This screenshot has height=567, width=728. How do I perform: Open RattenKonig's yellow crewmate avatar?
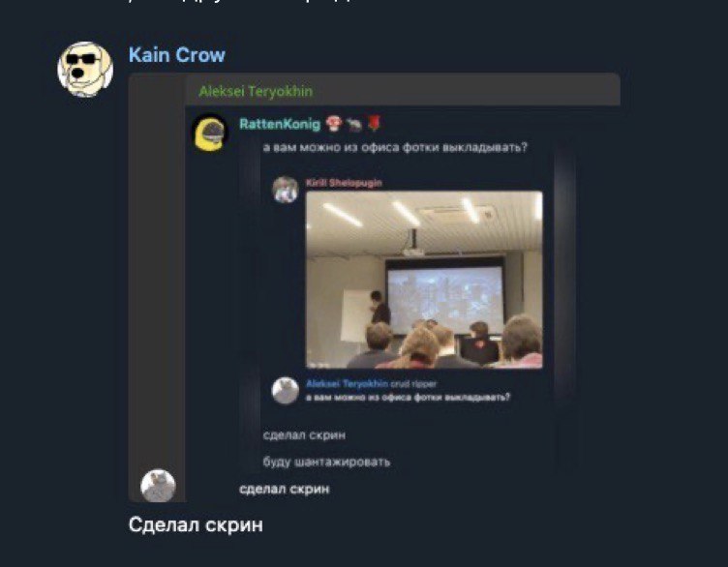[210, 134]
